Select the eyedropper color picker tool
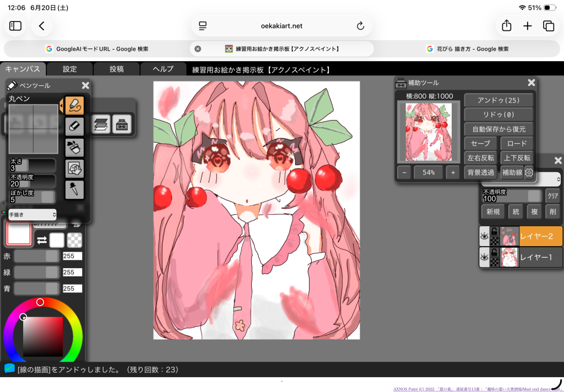The image size is (564, 392). 74,190
